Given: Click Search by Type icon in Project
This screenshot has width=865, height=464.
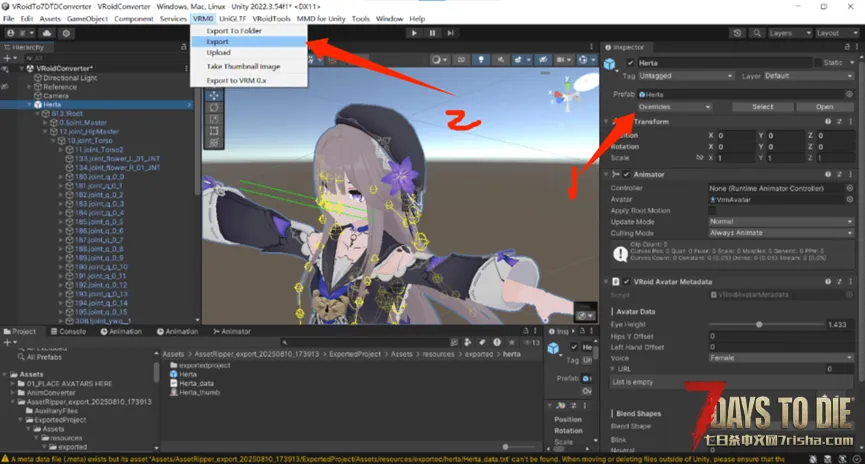Looking at the screenshot, I should [x=468, y=343].
